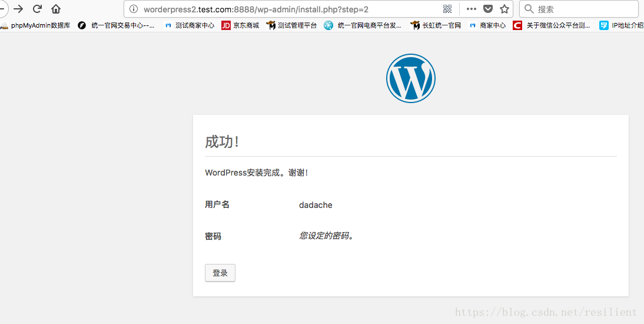Viewport: 644px width, 324px height.
Task: Click the 您设定的密码 text
Action: (x=326, y=236)
